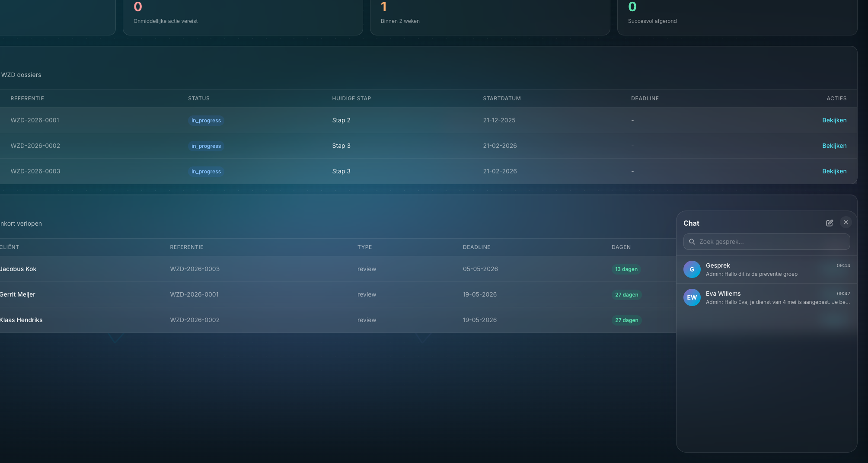Click the EW avatar in chat list
The height and width of the screenshot is (463, 868).
pyautogui.click(x=692, y=297)
